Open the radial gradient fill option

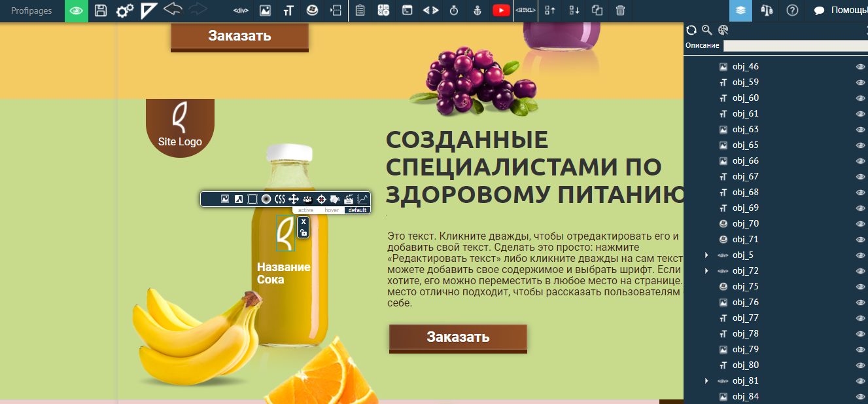(266, 199)
